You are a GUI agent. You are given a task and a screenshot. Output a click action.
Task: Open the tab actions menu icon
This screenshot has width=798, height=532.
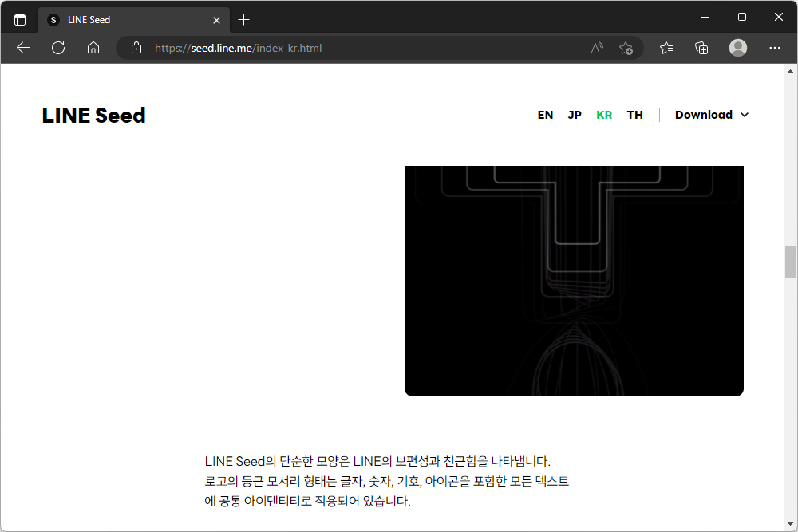[20, 20]
